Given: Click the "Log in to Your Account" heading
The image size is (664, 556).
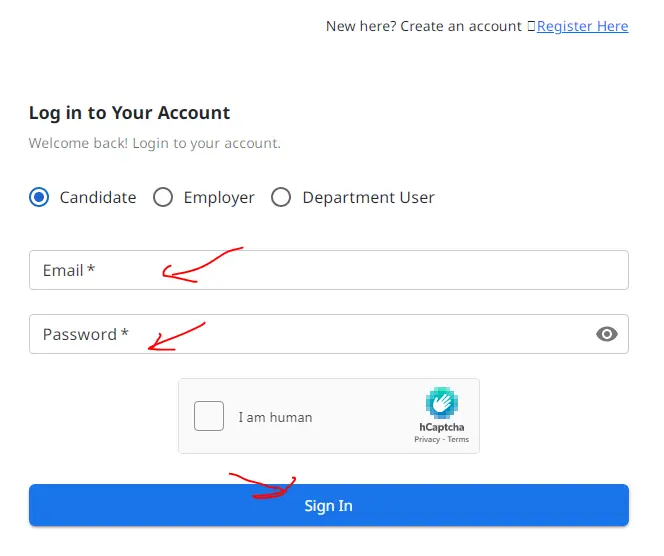Looking at the screenshot, I should (130, 113).
